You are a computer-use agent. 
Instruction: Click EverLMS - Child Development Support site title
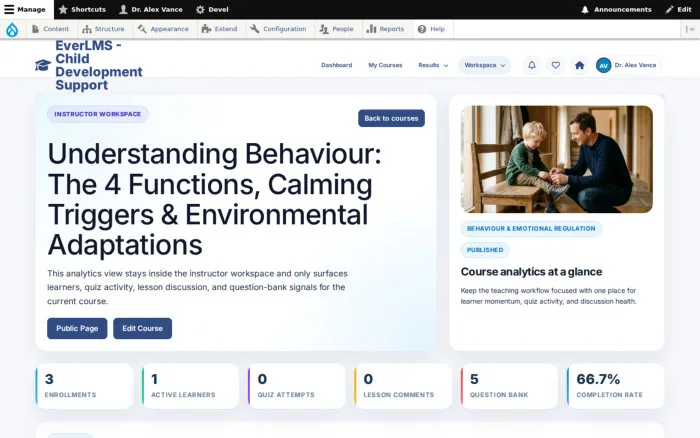coord(99,65)
